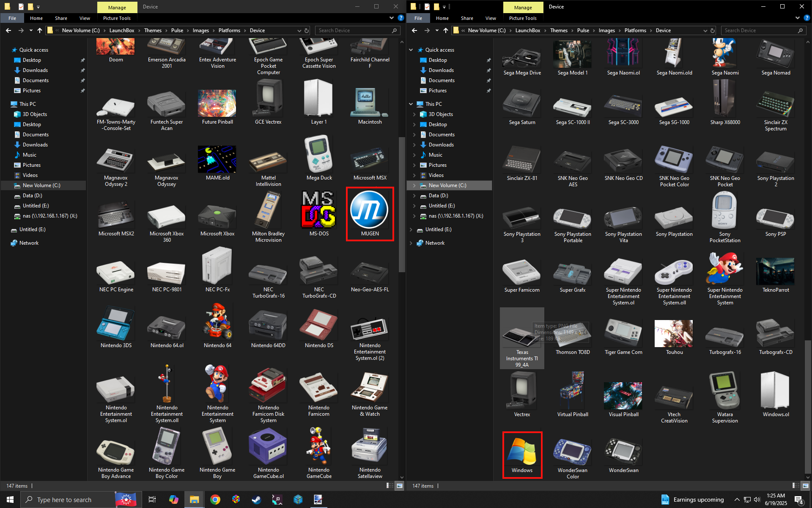Open the File menu in left window
This screenshot has height=508, width=812.
point(12,18)
